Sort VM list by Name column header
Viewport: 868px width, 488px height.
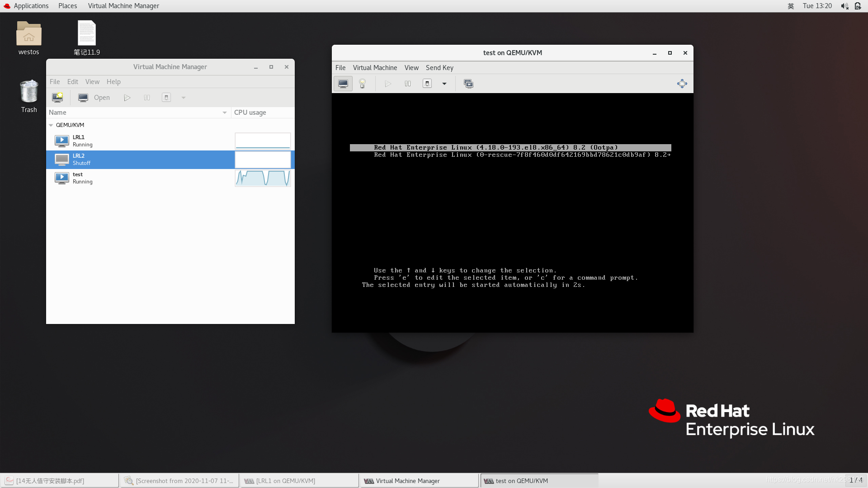point(138,113)
